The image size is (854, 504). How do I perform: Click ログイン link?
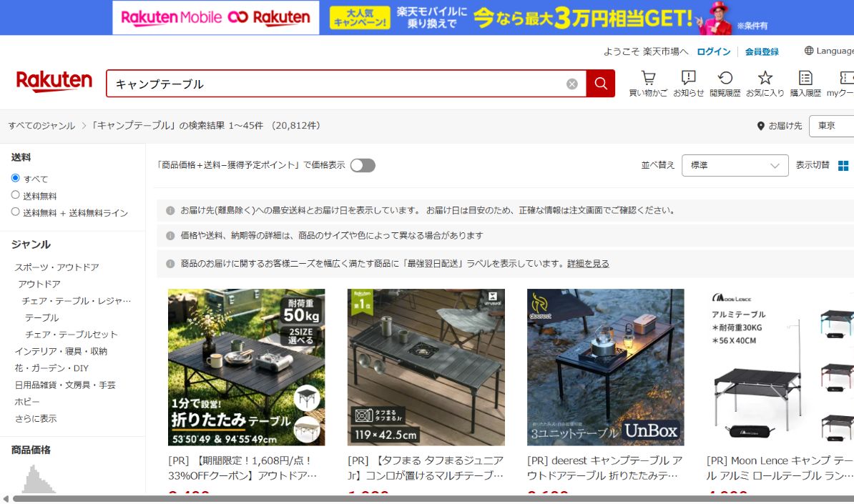(714, 51)
